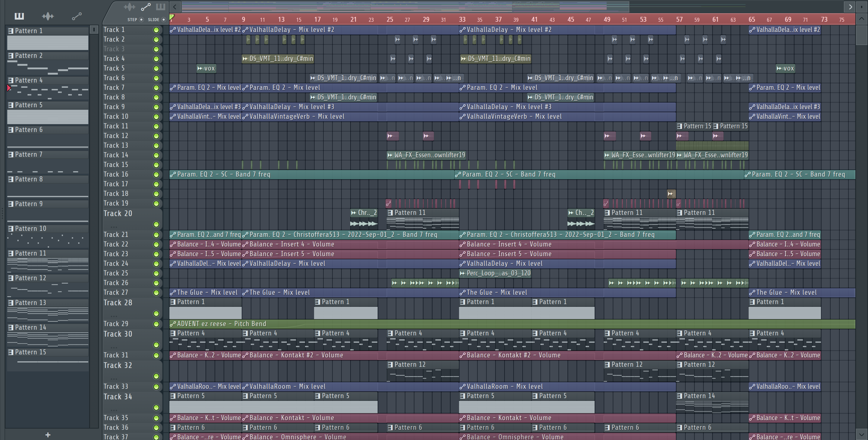Select Pattern 4 in the picker
The height and width of the screenshot is (440, 868).
[x=48, y=88]
